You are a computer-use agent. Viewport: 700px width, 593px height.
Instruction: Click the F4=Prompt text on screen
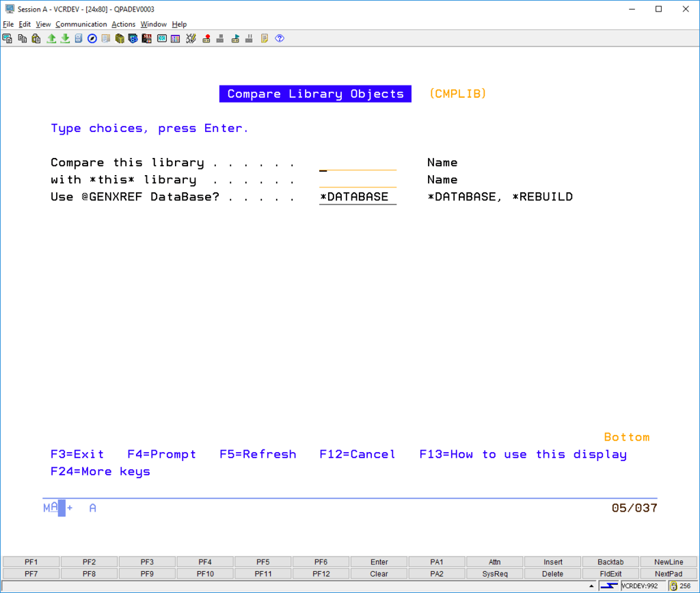[161, 454]
